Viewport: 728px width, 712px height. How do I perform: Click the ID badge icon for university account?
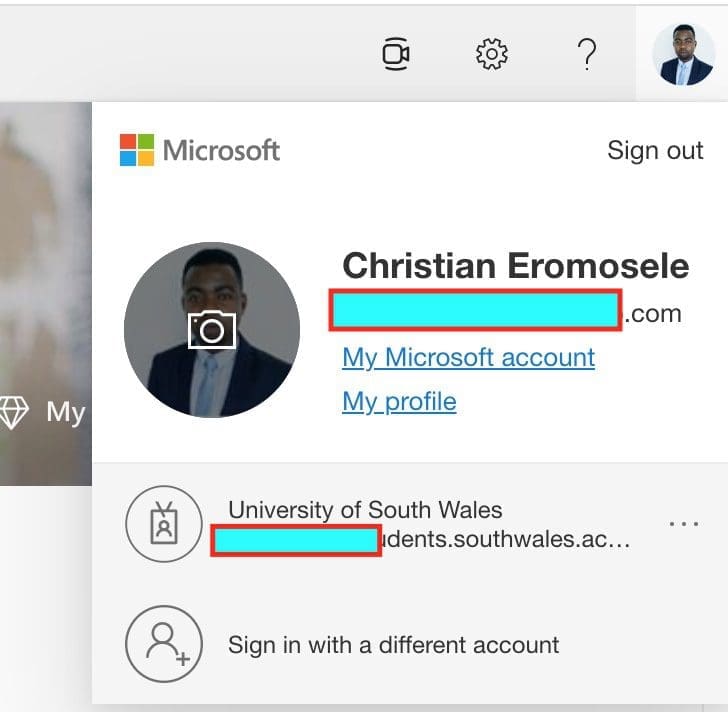click(163, 524)
